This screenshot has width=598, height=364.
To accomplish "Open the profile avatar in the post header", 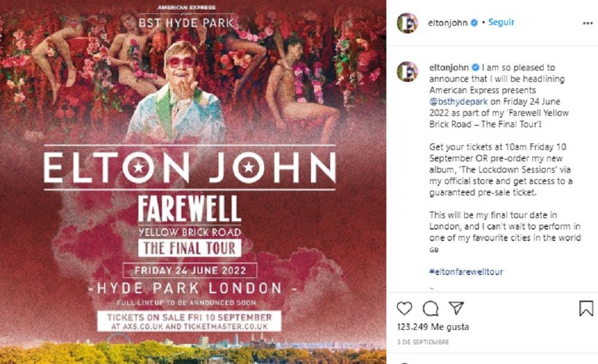I will point(407,23).
